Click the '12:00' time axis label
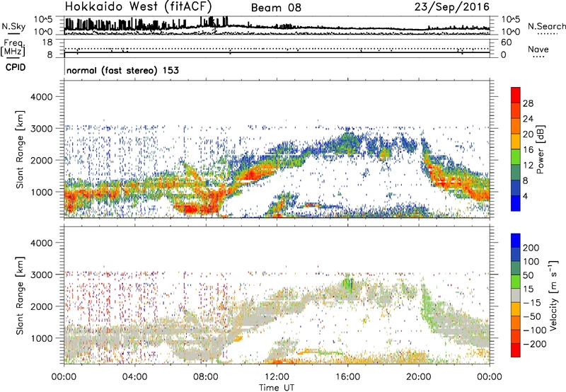 click(x=277, y=377)
